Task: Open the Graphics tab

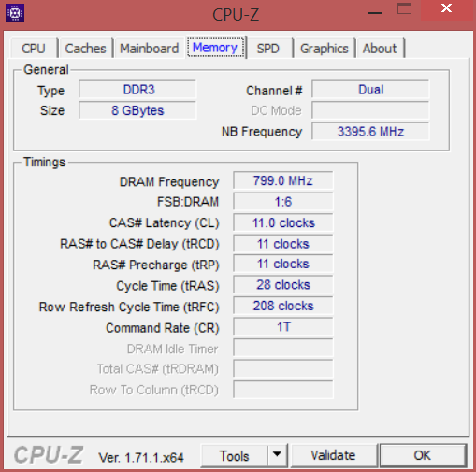Action: [x=325, y=49]
